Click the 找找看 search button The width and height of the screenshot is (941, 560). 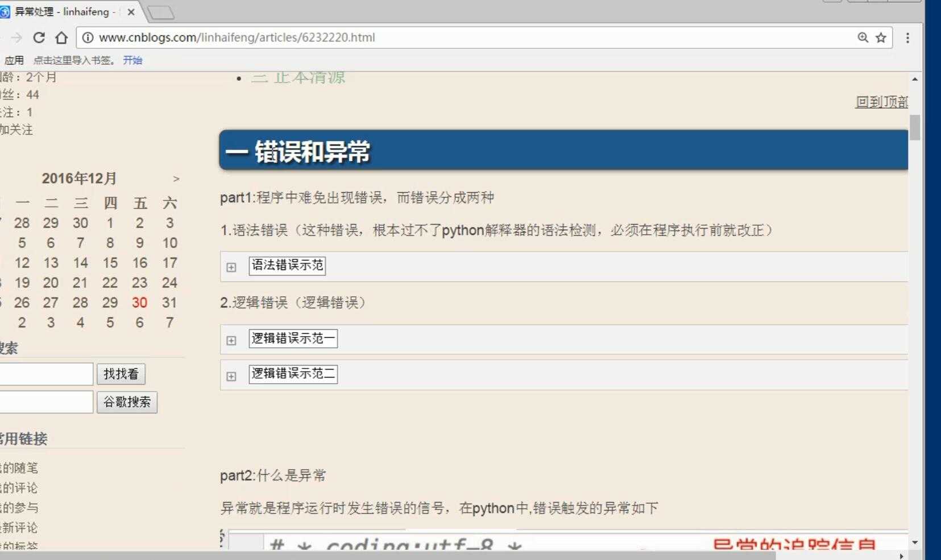(121, 374)
